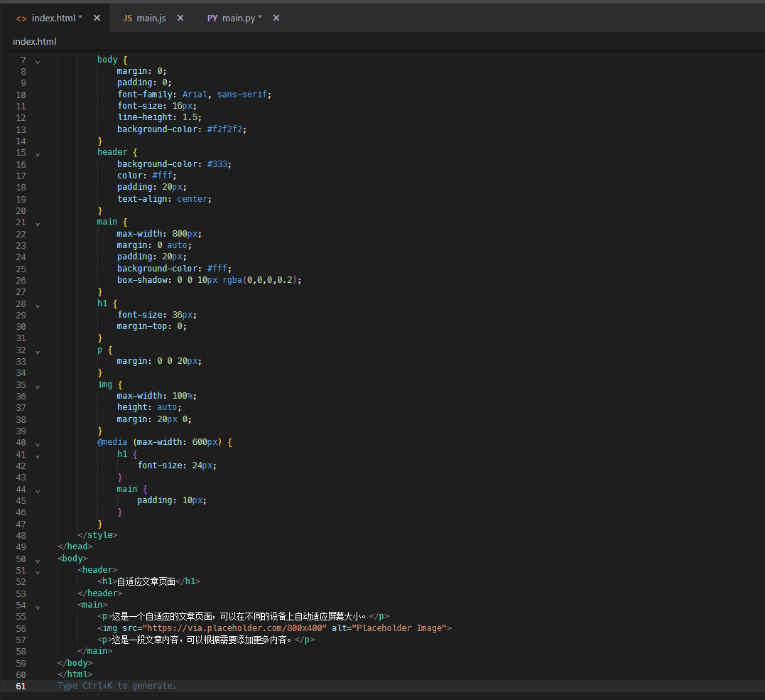The width and height of the screenshot is (765, 700).
Task: Click the index.html breadcrumb label
Action: click(x=35, y=41)
